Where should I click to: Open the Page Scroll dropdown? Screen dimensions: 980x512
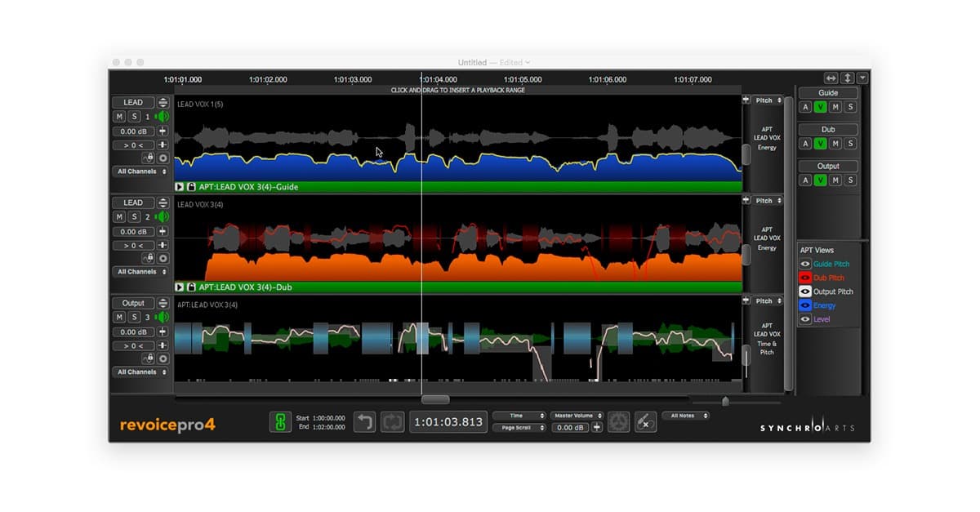[519, 427]
